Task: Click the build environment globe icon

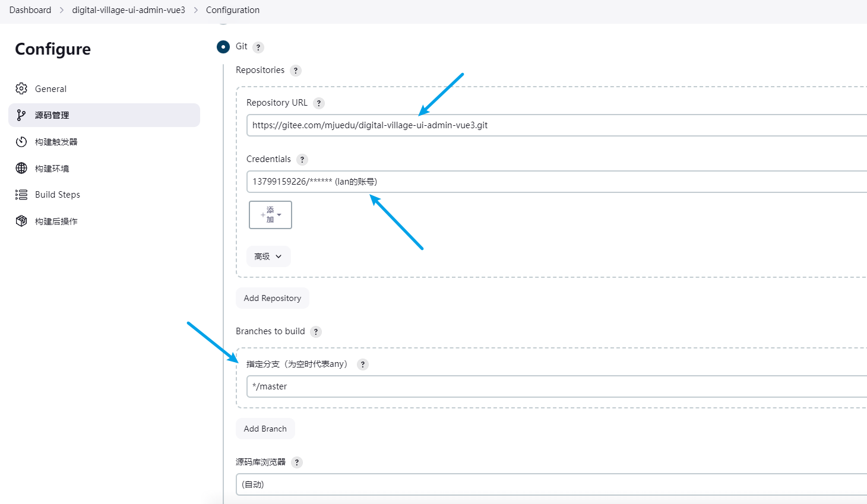Action: (21, 168)
